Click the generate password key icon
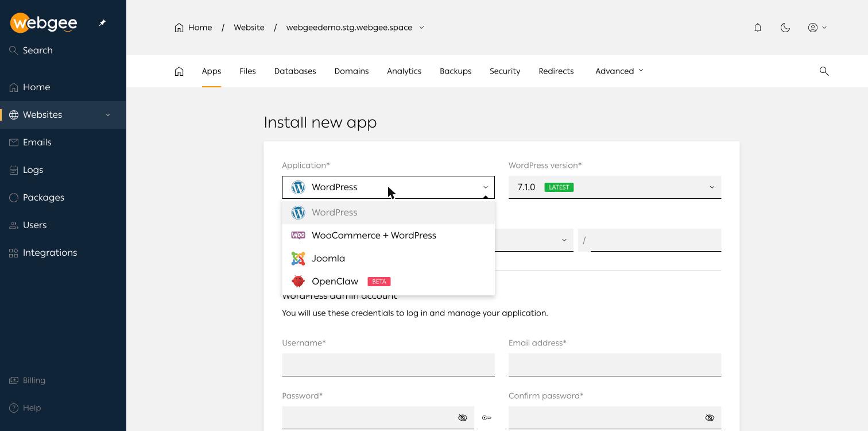868x431 pixels. 487,418
